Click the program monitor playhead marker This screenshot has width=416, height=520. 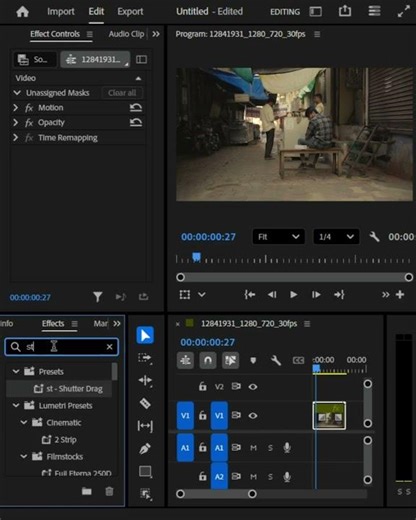[x=197, y=257]
